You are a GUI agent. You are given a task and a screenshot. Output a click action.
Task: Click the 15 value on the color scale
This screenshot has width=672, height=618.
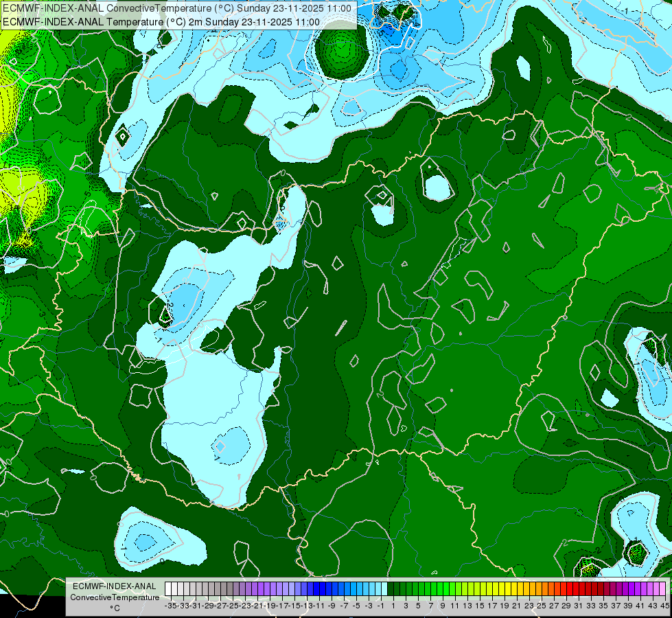[x=480, y=606]
